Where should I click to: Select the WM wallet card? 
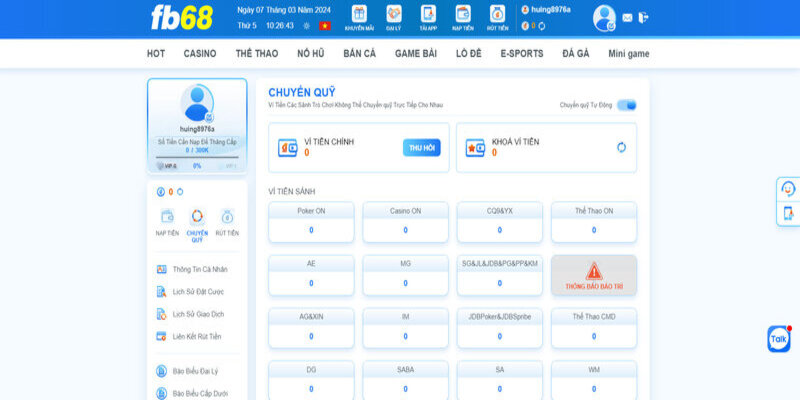point(594,381)
